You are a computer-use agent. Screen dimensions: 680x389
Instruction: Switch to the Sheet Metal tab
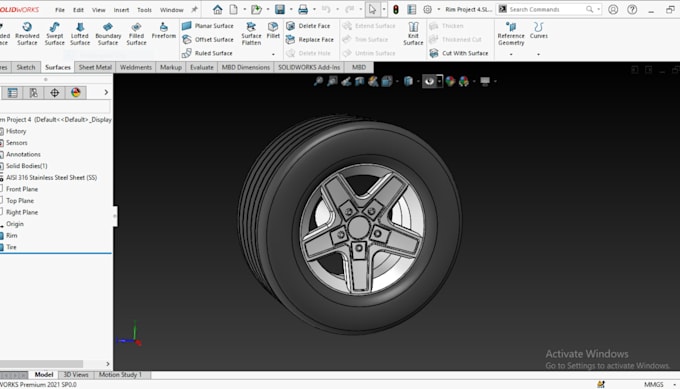click(95, 67)
